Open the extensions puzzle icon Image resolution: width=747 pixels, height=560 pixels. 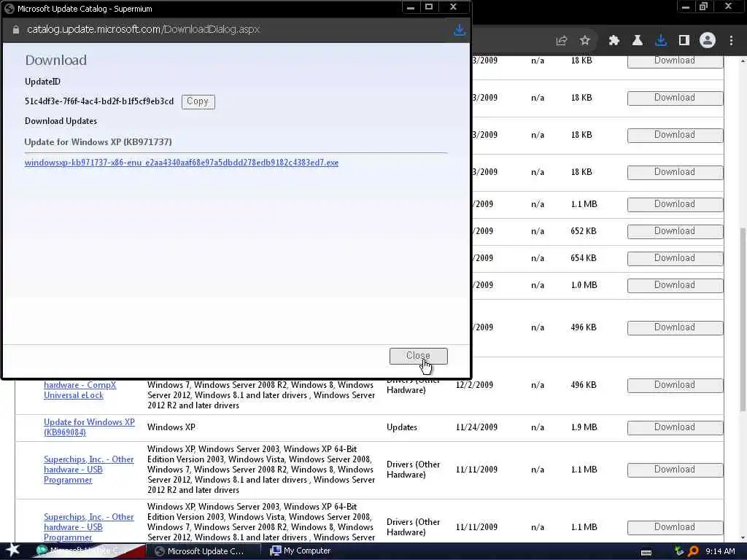click(614, 41)
